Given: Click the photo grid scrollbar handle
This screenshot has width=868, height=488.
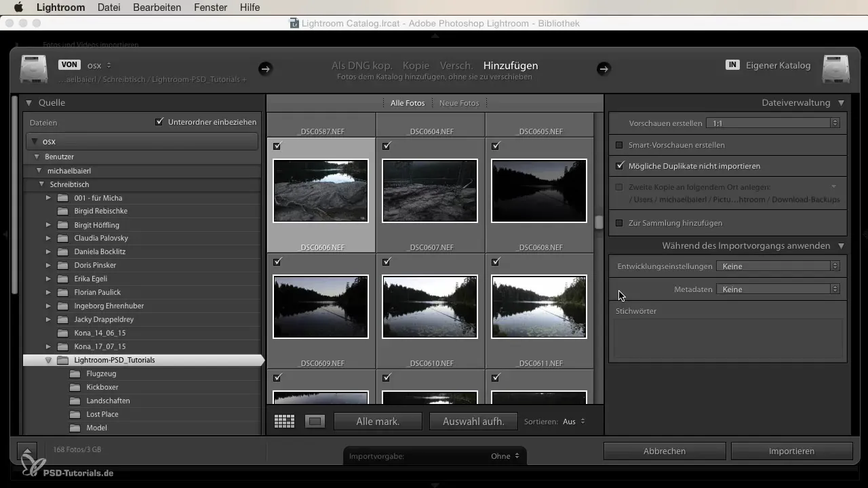Looking at the screenshot, I should (x=599, y=222).
